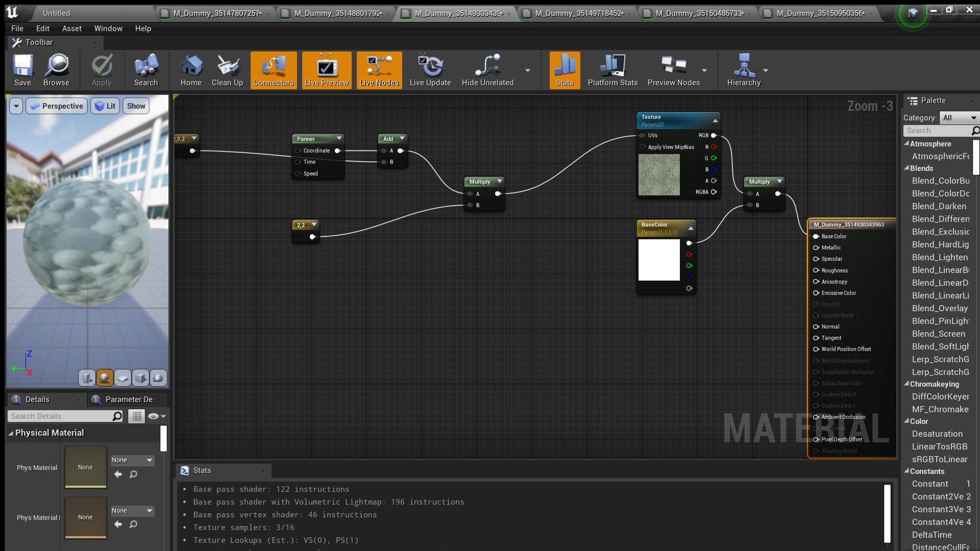Image resolution: width=980 pixels, height=551 pixels.
Task: Open the Preview Nodes dropdown arrow
Action: coord(704,70)
